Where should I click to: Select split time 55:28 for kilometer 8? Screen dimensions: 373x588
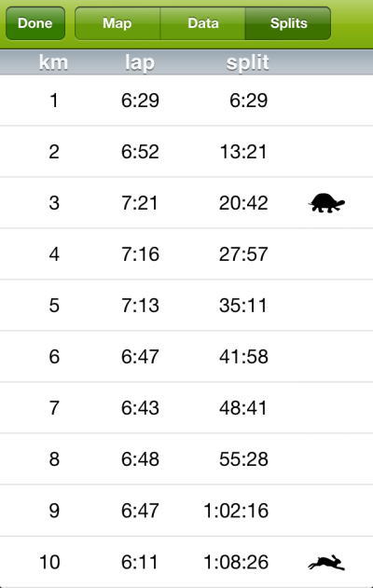pyautogui.click(x=243, y=459)
